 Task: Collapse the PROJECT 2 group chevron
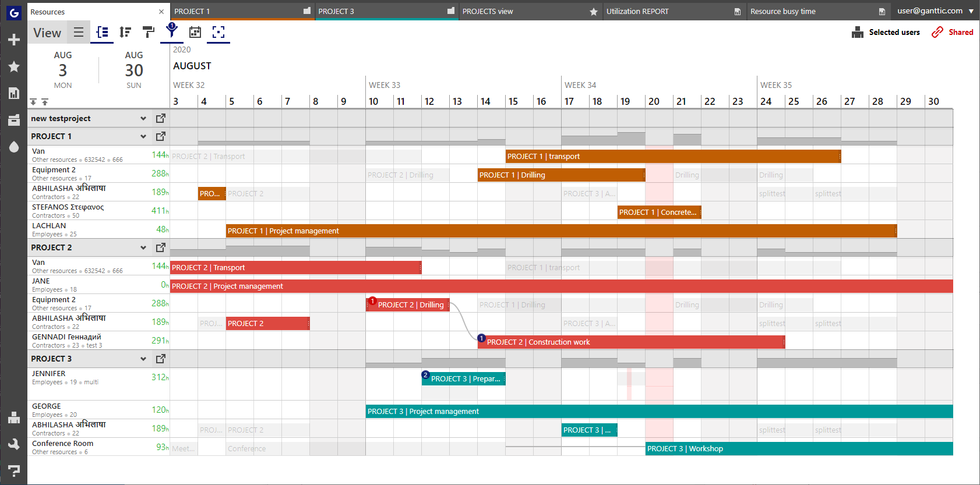point(143,247)
